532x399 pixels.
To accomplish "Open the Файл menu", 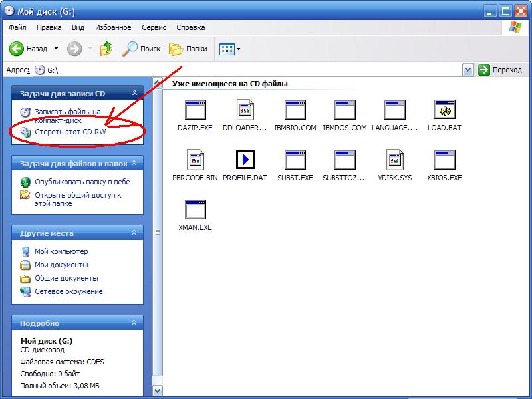I will [x=18, y=27].
